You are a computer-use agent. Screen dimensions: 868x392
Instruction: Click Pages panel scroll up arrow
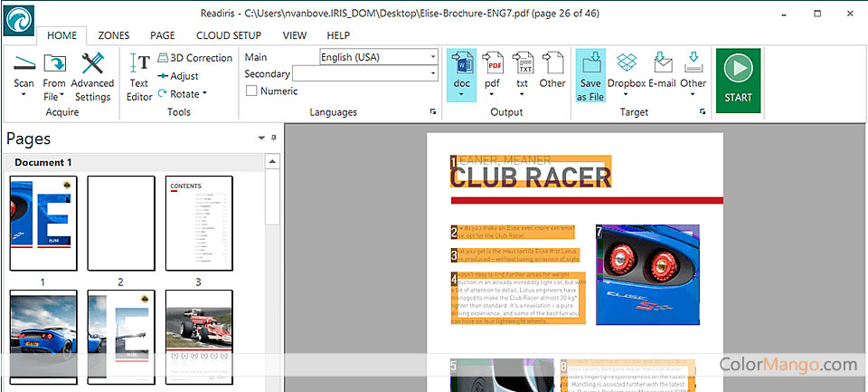pos(272,162)
